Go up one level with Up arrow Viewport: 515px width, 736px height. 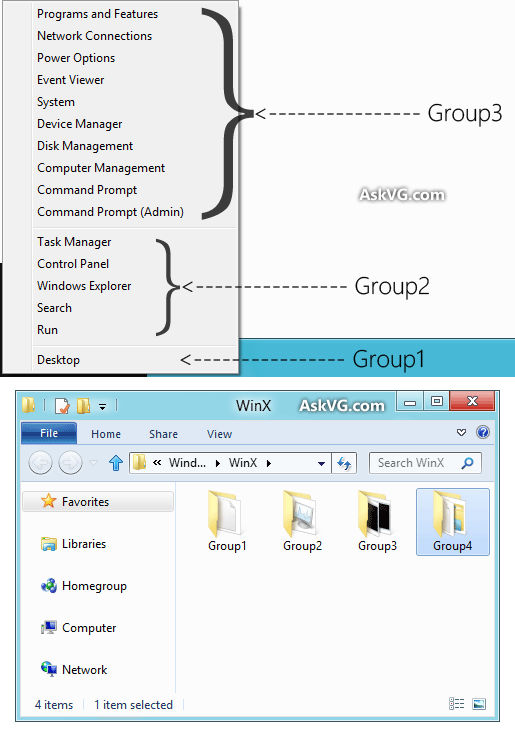coord(115,463)
